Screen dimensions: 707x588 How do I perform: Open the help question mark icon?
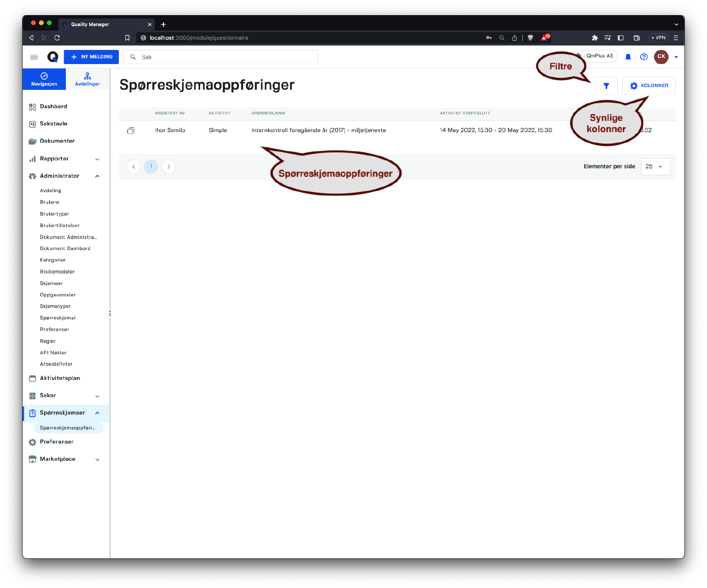click(644, 57)
